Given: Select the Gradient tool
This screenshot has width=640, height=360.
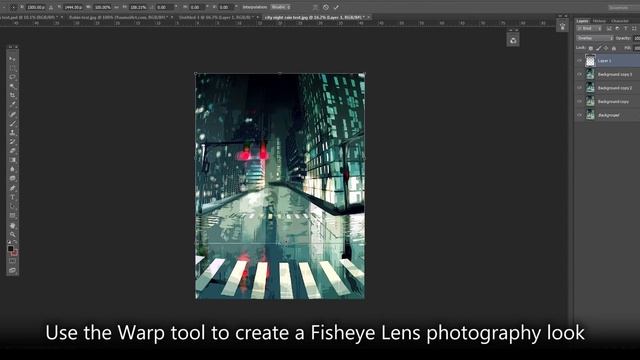Looking at the screenshot, I should coord(12,160).
